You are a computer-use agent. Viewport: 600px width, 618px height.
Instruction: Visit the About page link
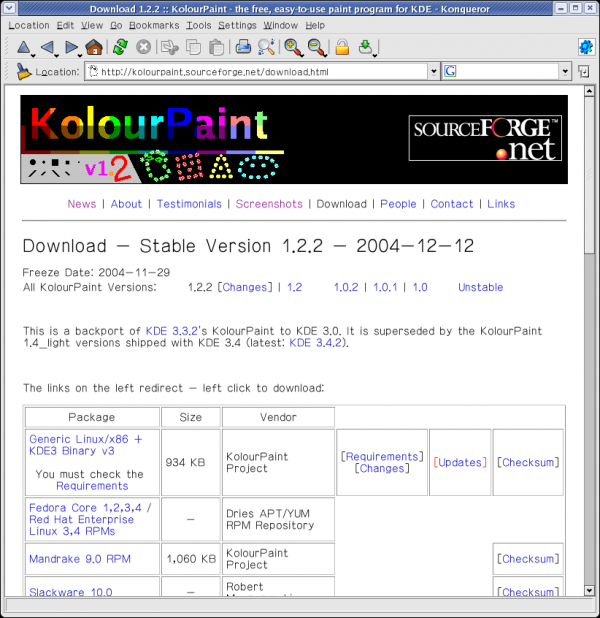126,204
